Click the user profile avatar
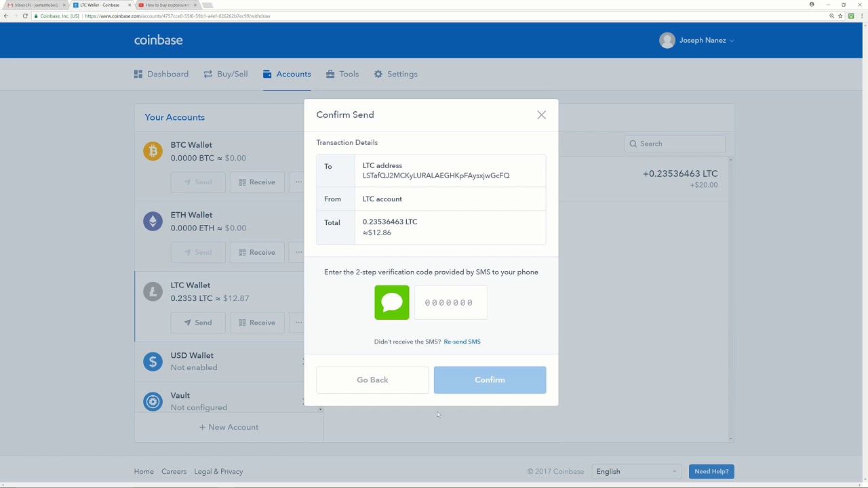The width and height of the screenshot is (868, 488). [x=667, y=40]
